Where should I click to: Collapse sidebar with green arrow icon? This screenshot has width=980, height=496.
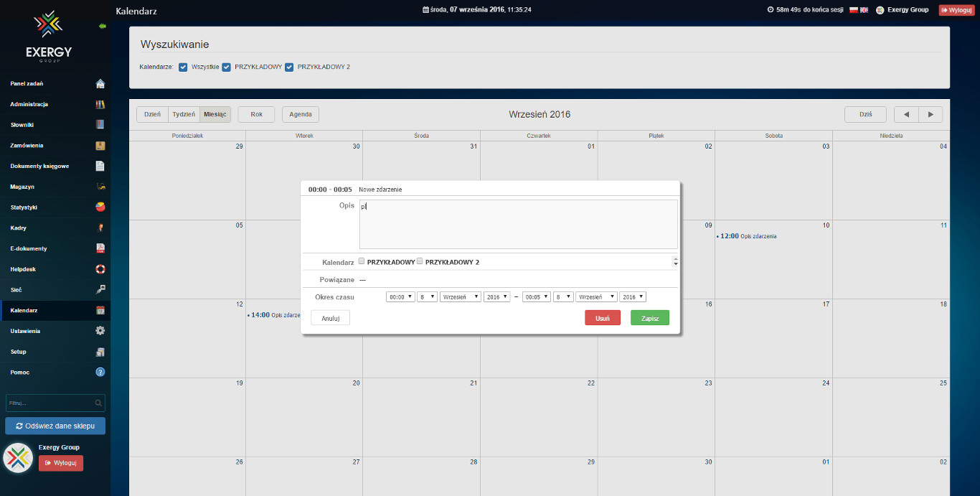click(x=103, y=26)
